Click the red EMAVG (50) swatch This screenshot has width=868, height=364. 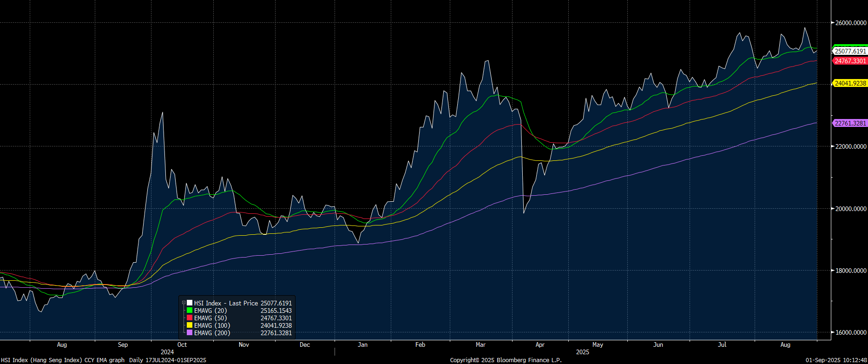click(x=190, y=318)
